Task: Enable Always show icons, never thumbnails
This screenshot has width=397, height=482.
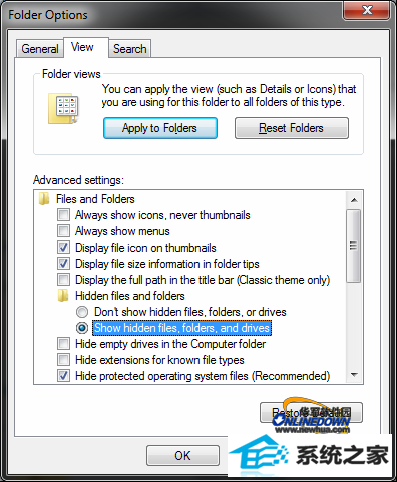Action: (x=63, y=215)
